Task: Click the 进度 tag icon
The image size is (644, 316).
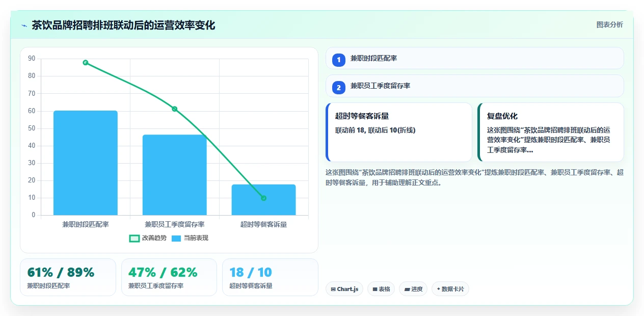Action: [x=407, y=289]
